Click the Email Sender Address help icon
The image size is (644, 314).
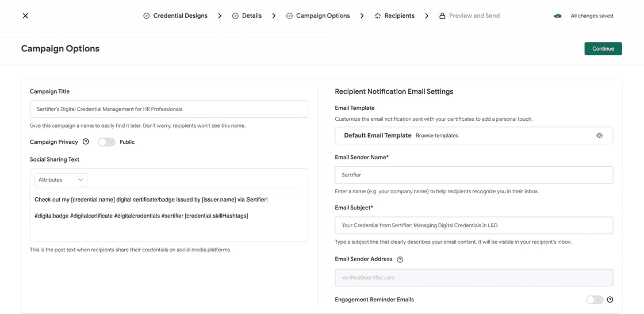point(400,259)
